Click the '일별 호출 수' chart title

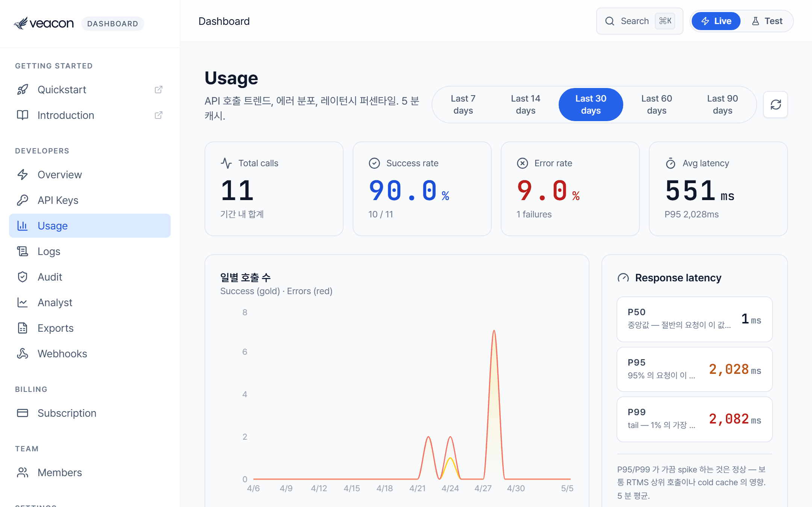tap(245, 278)
